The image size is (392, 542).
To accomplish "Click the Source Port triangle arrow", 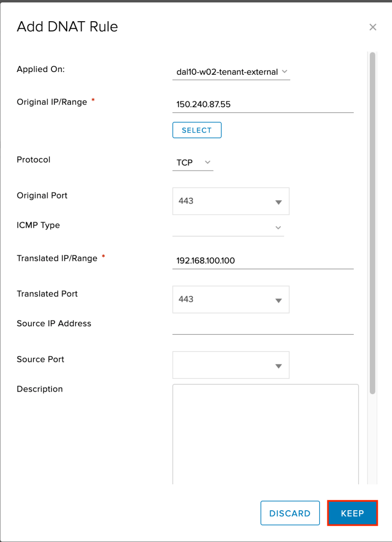I will 278,366.
